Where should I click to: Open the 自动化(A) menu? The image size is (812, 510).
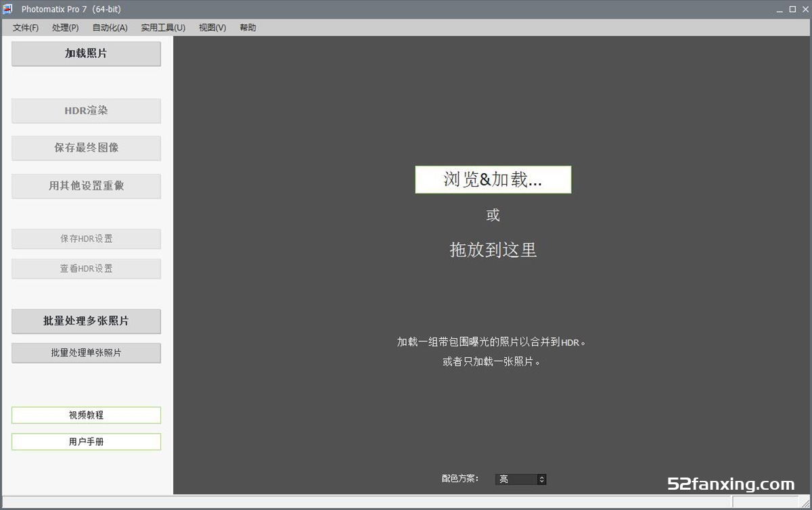110,28
